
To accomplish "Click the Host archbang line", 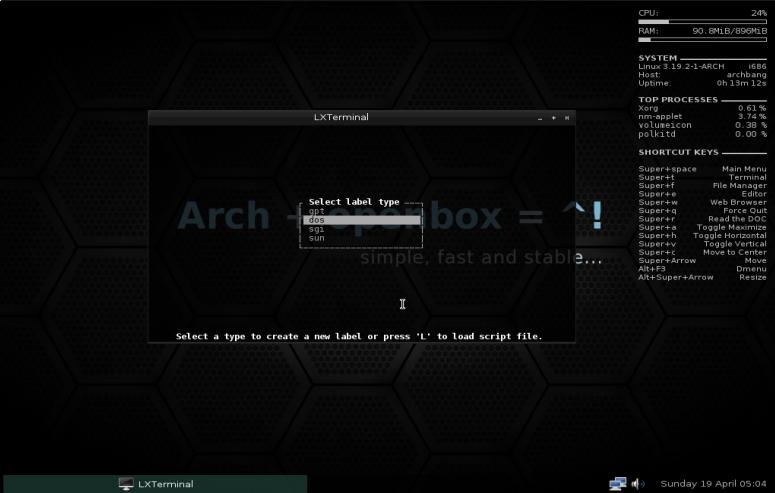I will pyautogui.click(x=702, y=75).
